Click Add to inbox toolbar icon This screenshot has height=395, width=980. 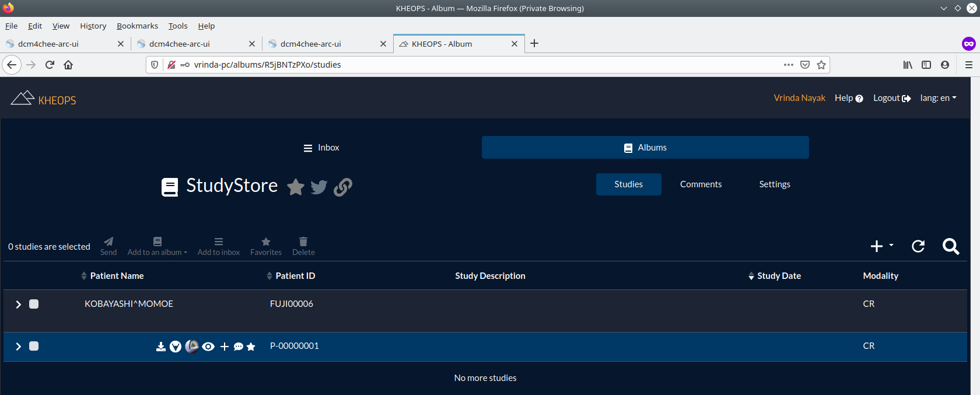click(x=219, y=241)
